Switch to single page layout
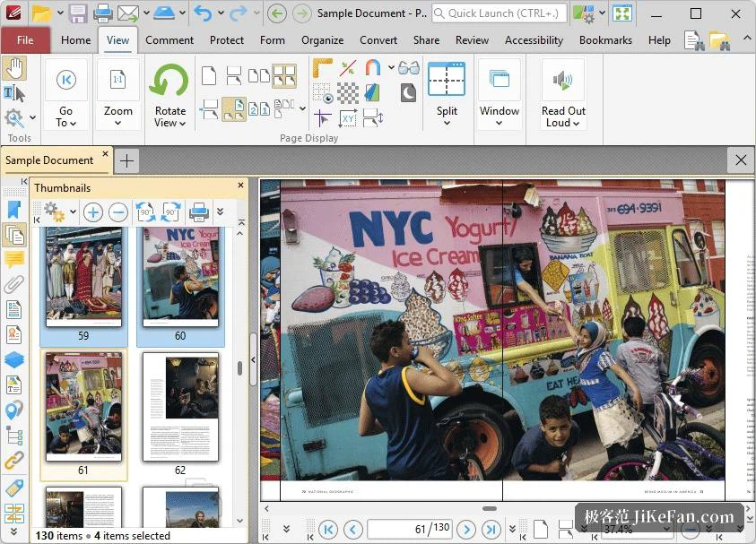 (209, 76)
